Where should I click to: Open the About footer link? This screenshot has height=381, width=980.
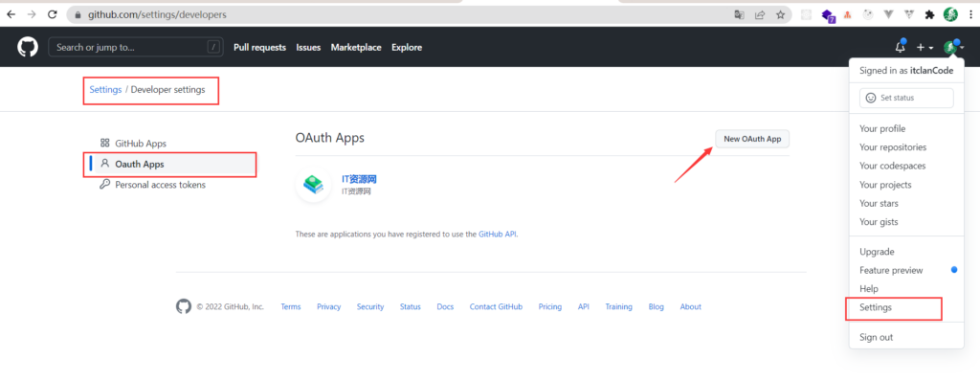[691, 306]
